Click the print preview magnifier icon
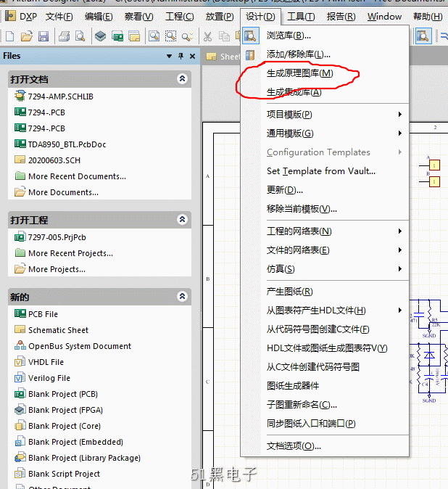Image resolution: width=448 pixels, height=489 pixels. tap(80, 36)
